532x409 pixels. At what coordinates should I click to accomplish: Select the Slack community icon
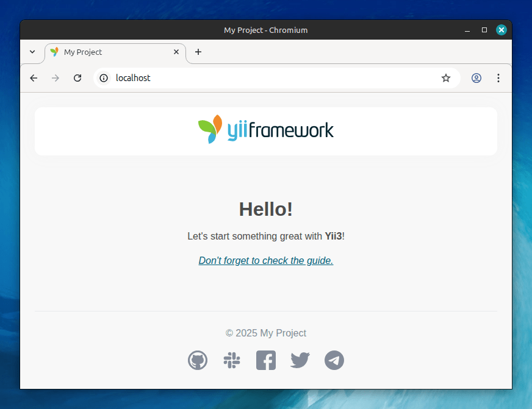[x=232, y=360]
